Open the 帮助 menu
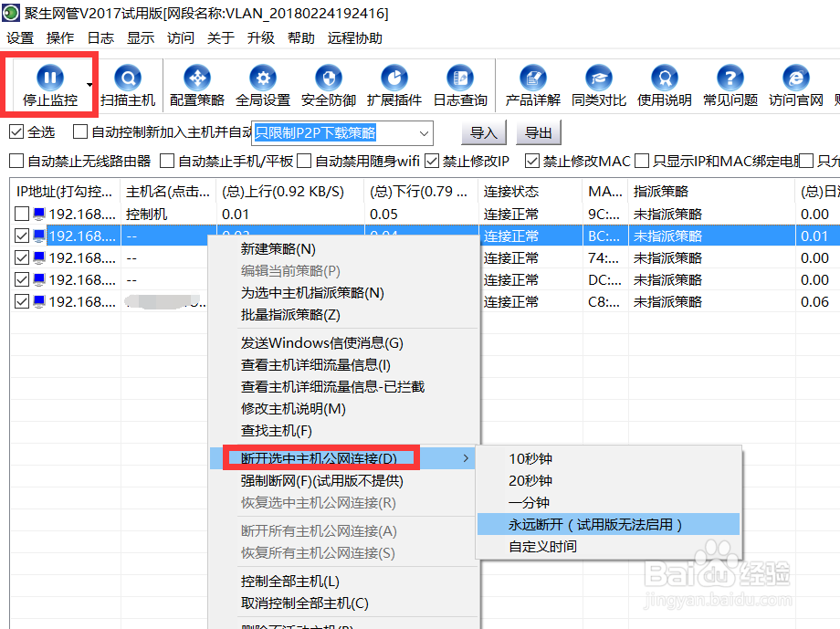The height and width of the screenshot is (629, 840). [x=301, y=38]
